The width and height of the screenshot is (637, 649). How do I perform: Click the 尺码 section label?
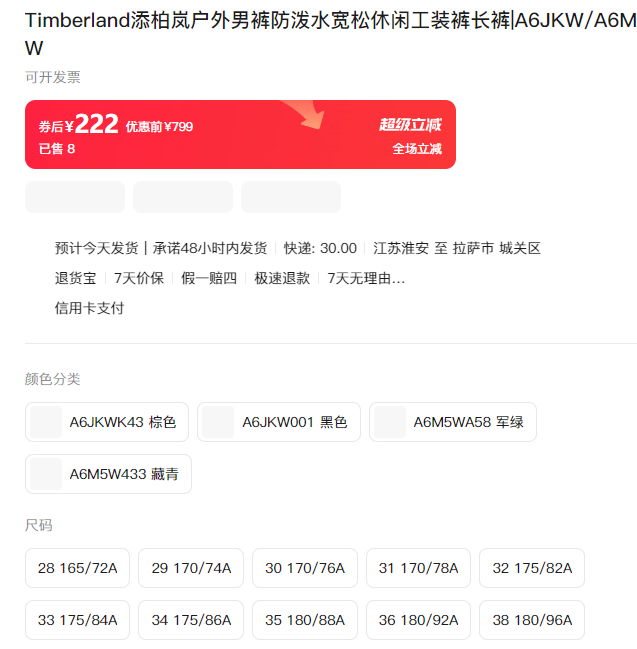click(38, 525)
